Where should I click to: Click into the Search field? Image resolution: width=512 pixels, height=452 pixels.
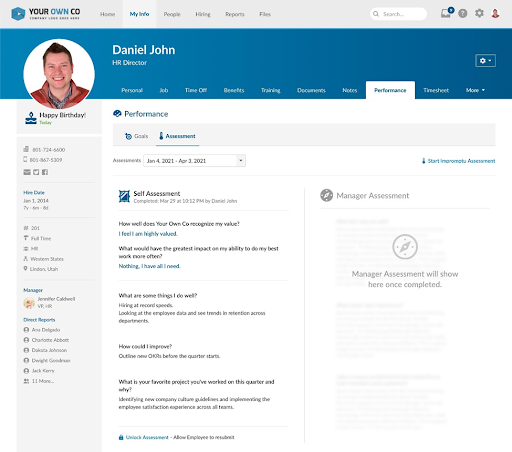(398, 14)
